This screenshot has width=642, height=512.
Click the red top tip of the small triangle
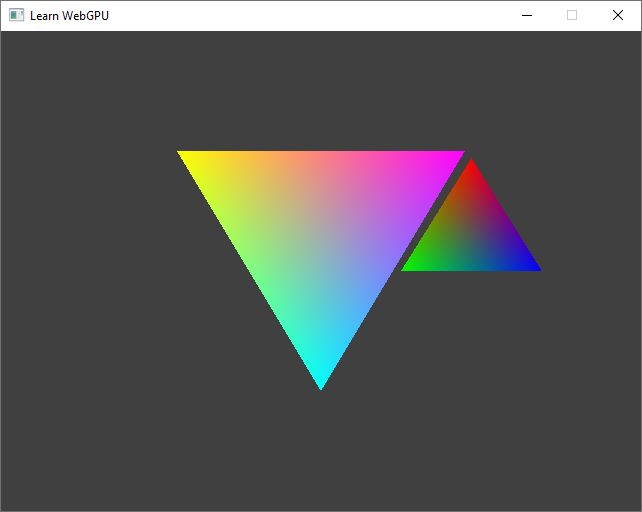click(x=471, y=166)
